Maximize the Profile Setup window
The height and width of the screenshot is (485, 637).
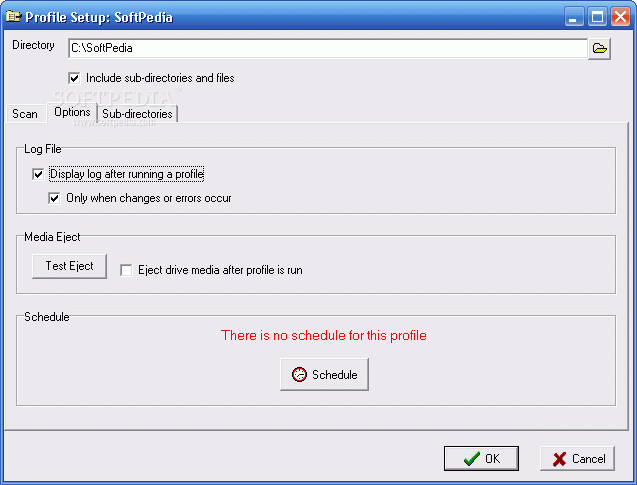(597, 17)
